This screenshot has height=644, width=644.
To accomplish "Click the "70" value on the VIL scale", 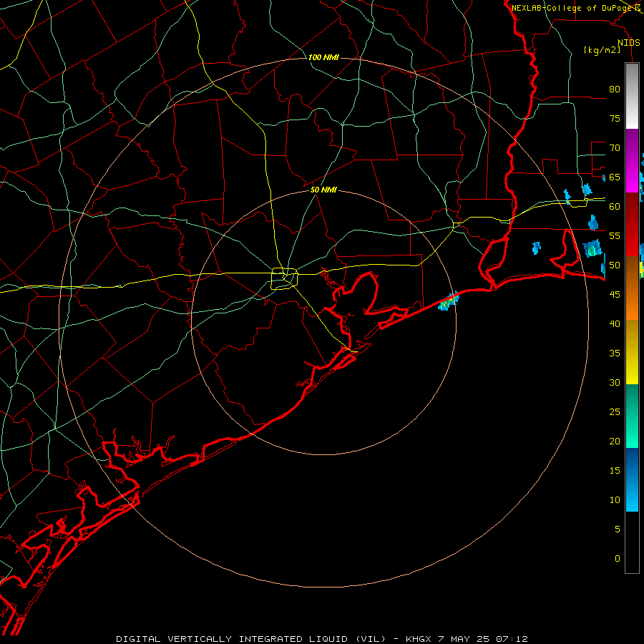I will tap(615, 148).
